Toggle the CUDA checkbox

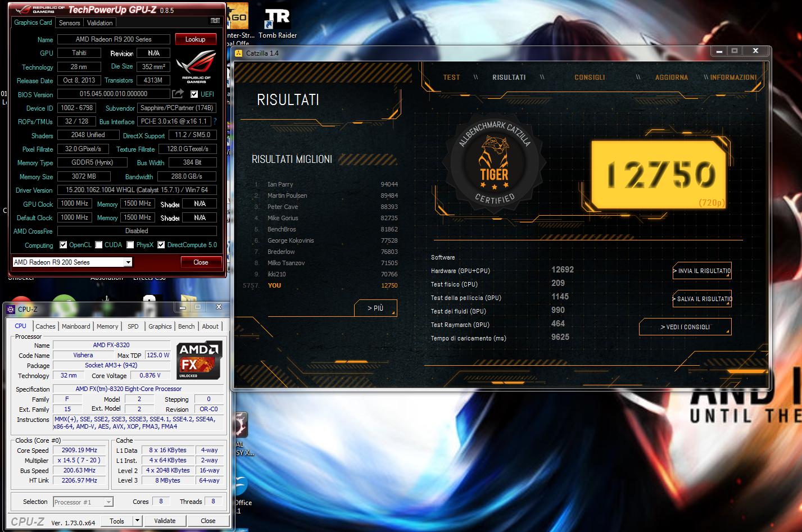click(x=99, y=245)
